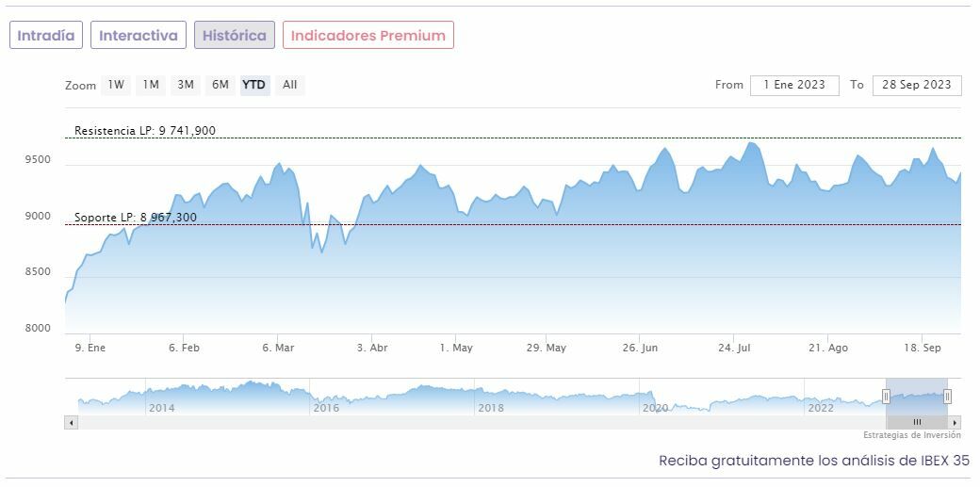Click the 2018 area in navigator timeline
The width and height of the screenshot is (980, 487).
pos(491,407)
